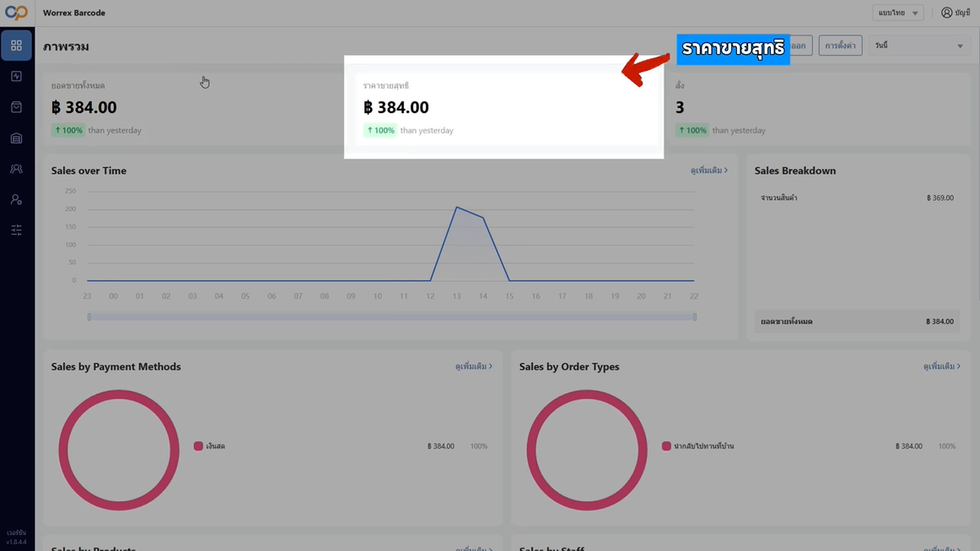Click the 100% badge in the สั่ง card
The image size is (980, 551).
point(692,130)
